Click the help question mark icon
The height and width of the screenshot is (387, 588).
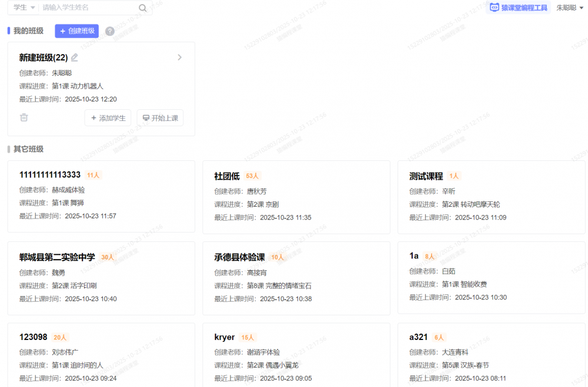(x=110, y=31)
